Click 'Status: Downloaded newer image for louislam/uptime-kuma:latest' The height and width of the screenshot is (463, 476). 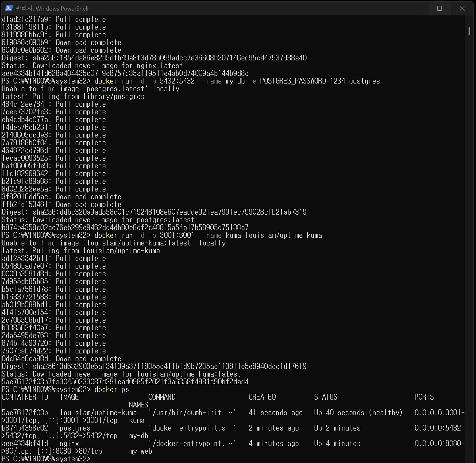click(x=121, y=374)
